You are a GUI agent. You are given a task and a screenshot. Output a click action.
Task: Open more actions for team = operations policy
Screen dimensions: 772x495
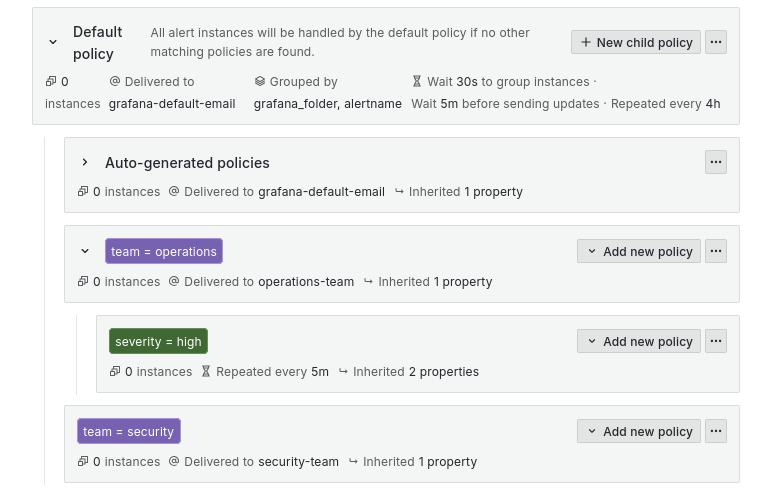[x=716, y=251]
